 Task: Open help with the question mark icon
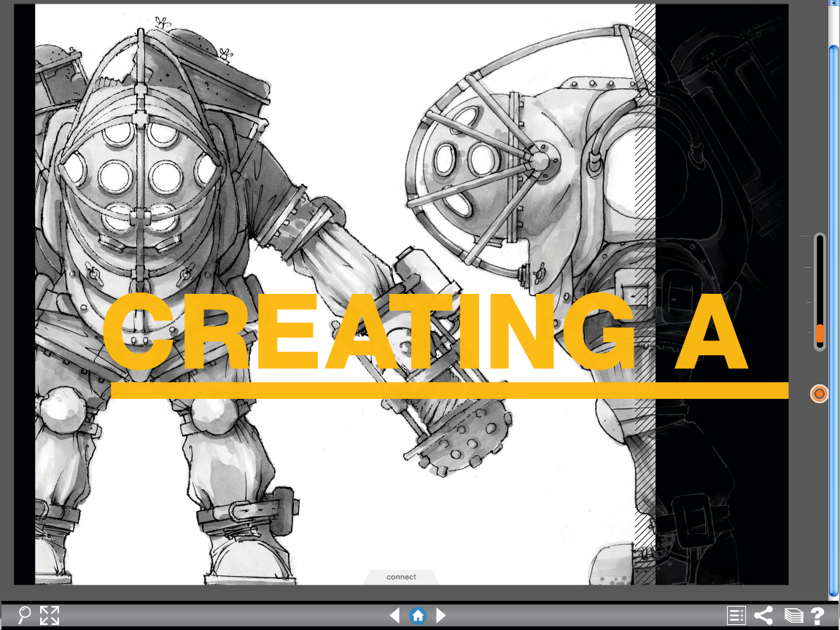817,615
